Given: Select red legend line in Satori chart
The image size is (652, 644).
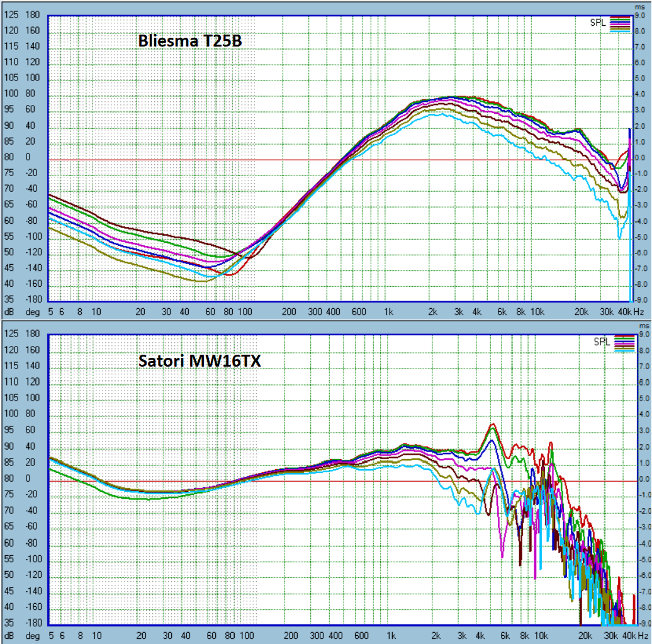Looking at the screenshot, I should click(624, 337).
